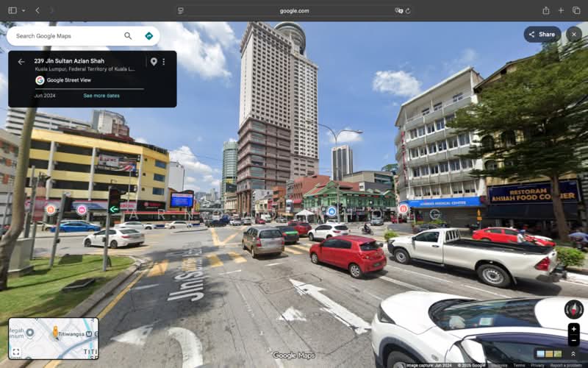This screenshot has height=368, width=588.
Task: Zoom out with the minus button
Action: 574,341
